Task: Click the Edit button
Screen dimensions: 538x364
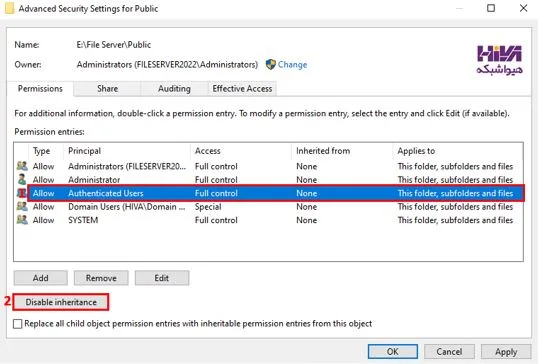Action: (162, 278)
